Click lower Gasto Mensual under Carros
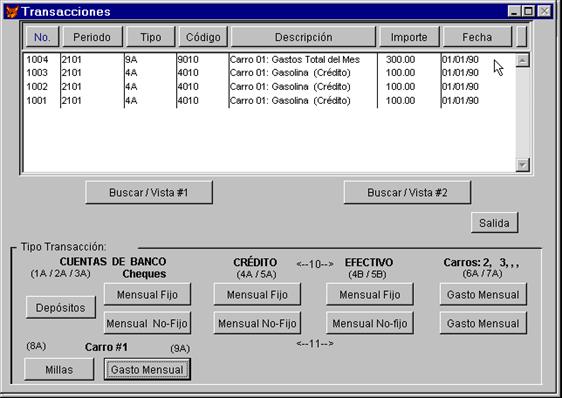The width and height of the screenshot is (562, 398). point(483,323)
